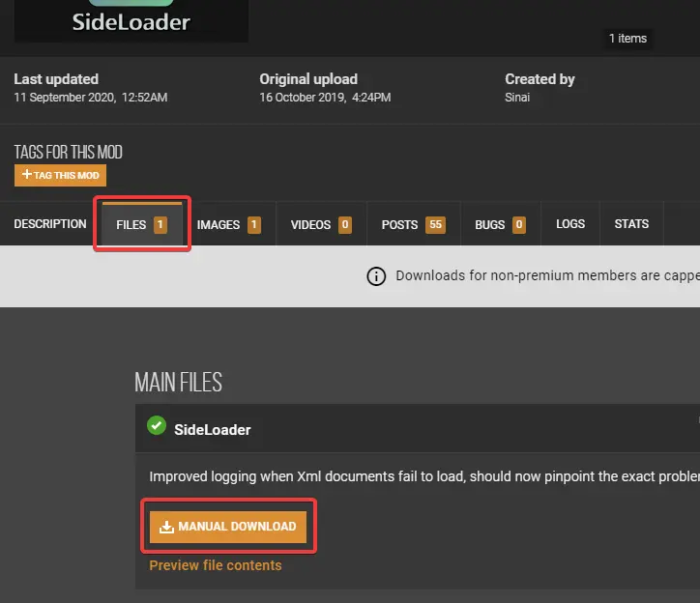Click the Original upload date text

(325, 98)
